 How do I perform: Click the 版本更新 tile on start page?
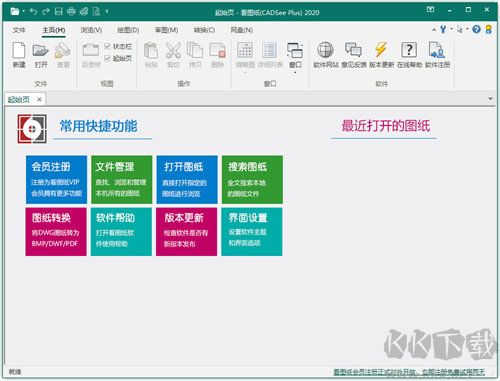point(186,232)
